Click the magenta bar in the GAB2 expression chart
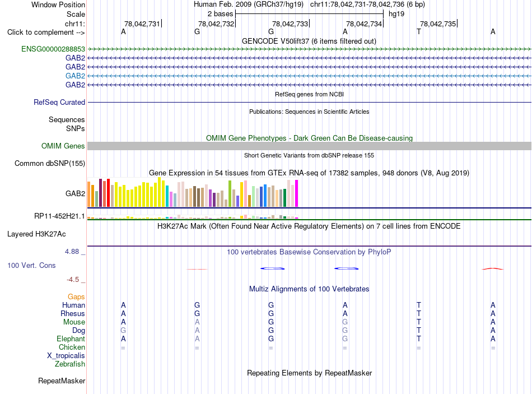Image resolution: width=532 pixels, height=394 pixels. (297, 193)
